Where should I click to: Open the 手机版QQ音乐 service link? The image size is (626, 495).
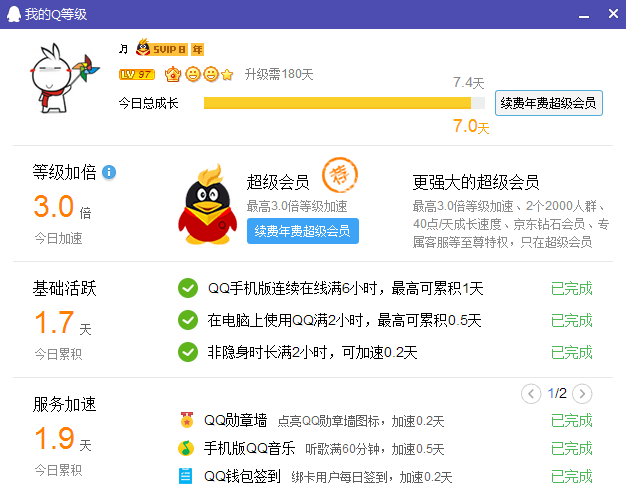click(249, 448)
